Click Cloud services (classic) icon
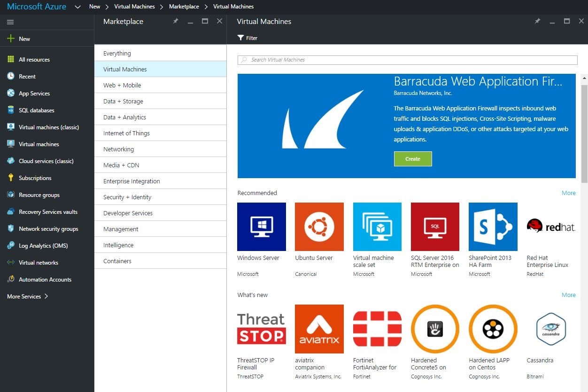 click(x=11, y=161)
